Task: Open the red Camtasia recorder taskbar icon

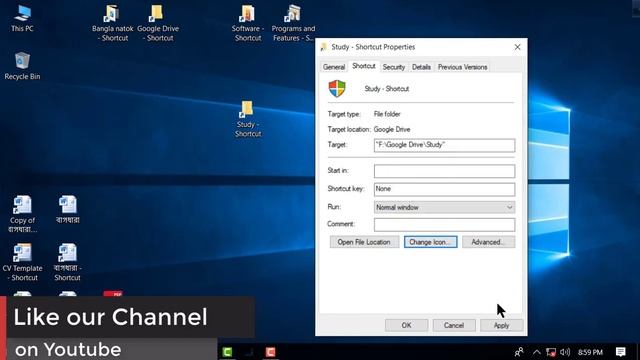Action: [x=270, y=352]
